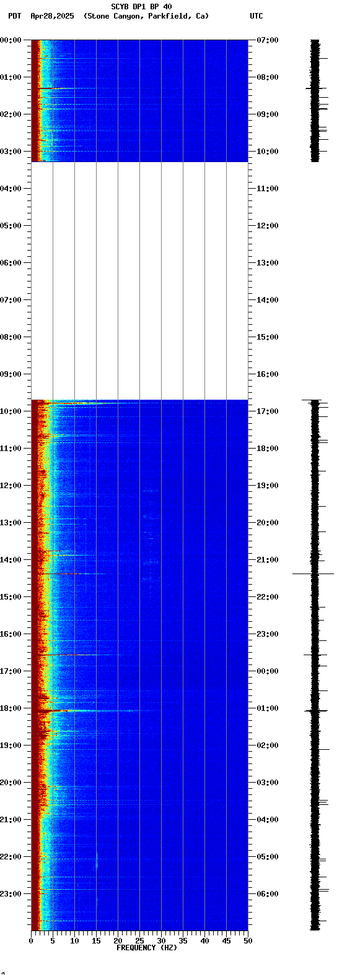The height and width of the screenshot is (980, 342).
Task: Click the 08:00 UTC time label
Action: (x=268, y=77)
